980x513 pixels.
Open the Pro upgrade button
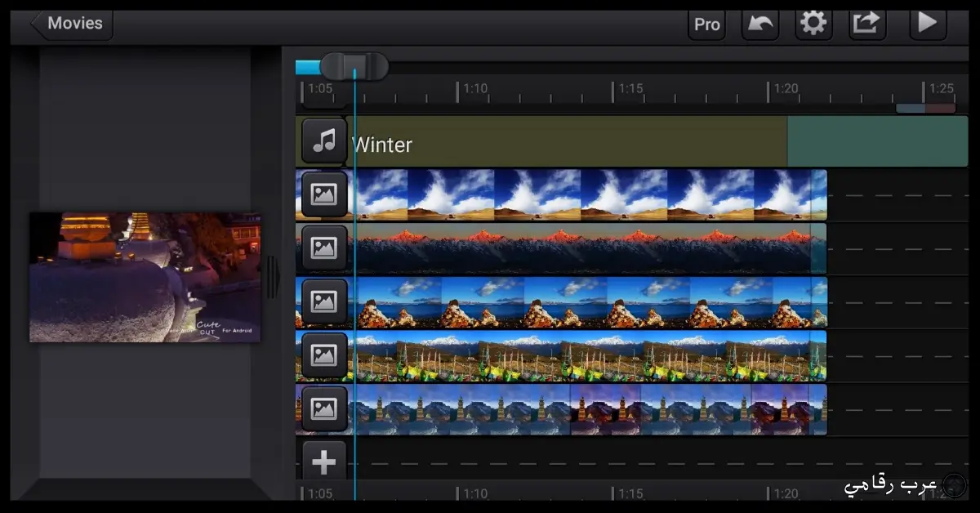pos(706,24)
